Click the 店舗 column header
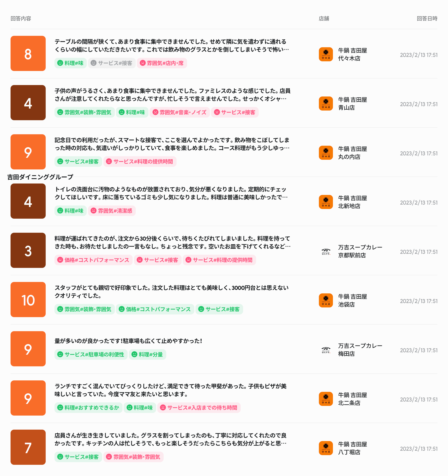The image size is (448, 476). pyautogui.click(x=324, y=18)
